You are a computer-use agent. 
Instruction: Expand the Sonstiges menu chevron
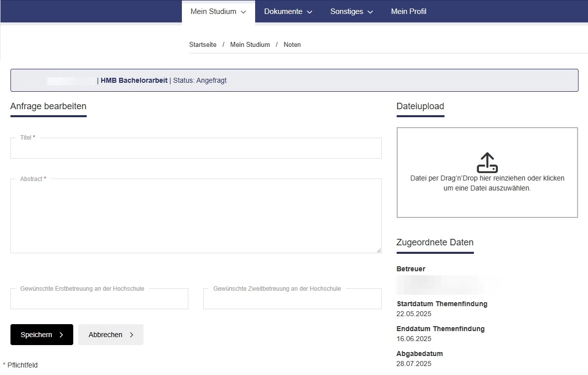370,12
